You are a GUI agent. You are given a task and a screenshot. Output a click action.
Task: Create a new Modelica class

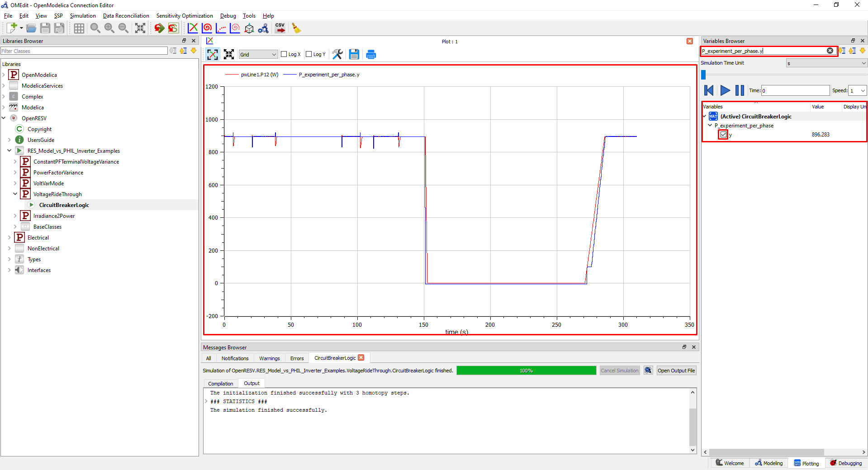(12, 28)
